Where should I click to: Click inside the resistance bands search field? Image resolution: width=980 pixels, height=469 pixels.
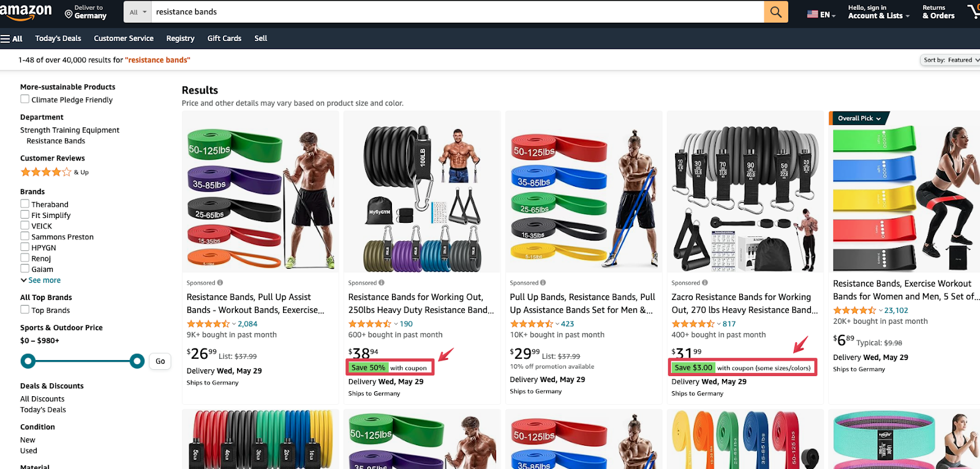429,11
